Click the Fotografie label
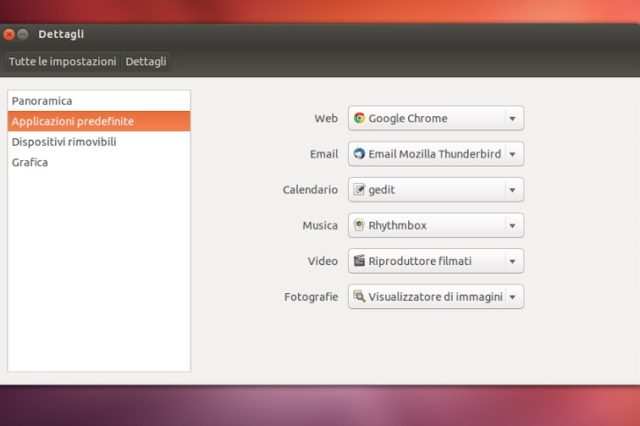 (311, 297)
